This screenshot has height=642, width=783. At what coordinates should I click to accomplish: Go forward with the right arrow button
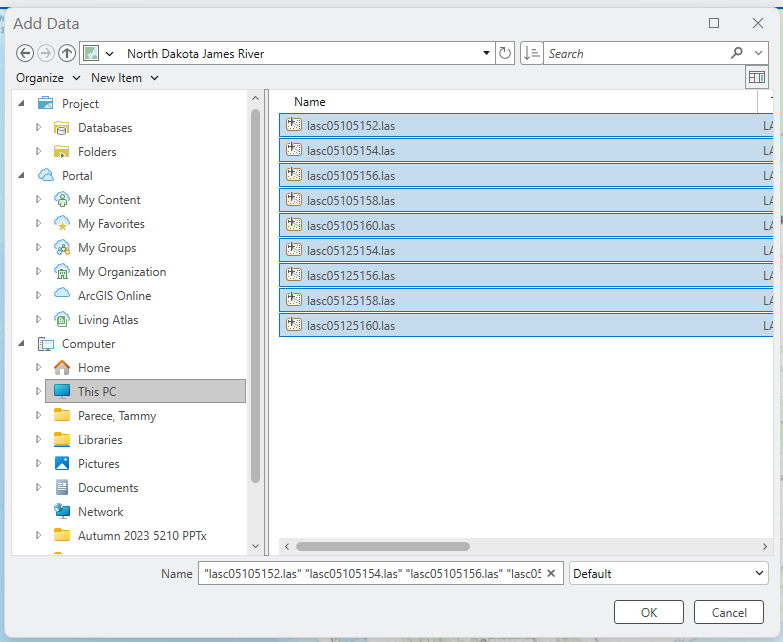(46, 53)
